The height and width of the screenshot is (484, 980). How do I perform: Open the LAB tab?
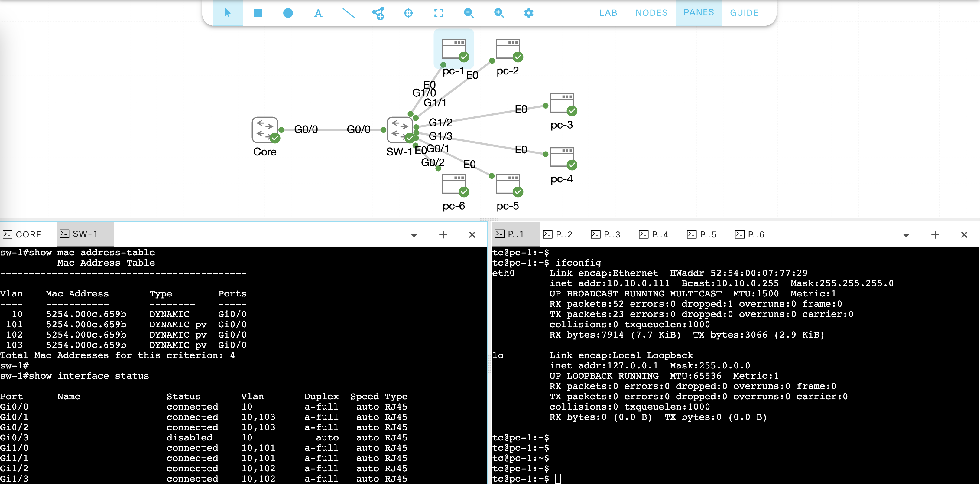click(x=608, y=13)
